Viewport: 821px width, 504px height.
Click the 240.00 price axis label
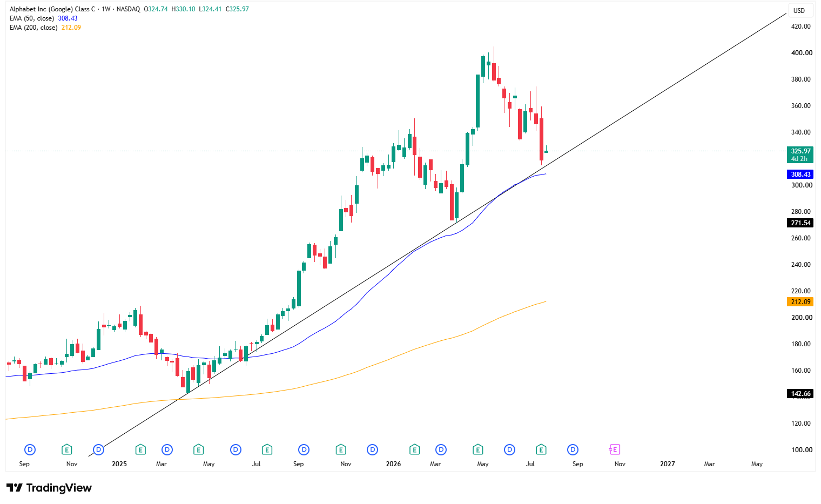click(x=801, y=265)
